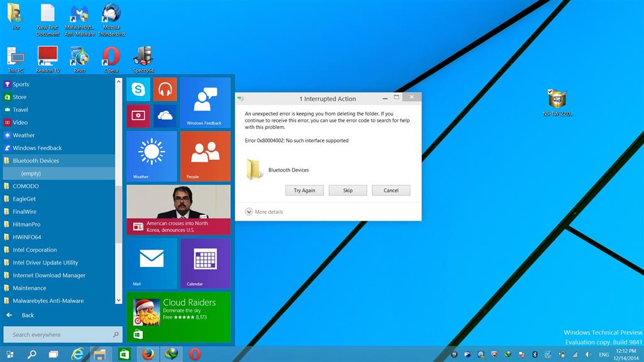Viewport: 644px width, 362px height.
Task: Collapse the Bluetooth Devices folder in list
Action: pos(58,160)
